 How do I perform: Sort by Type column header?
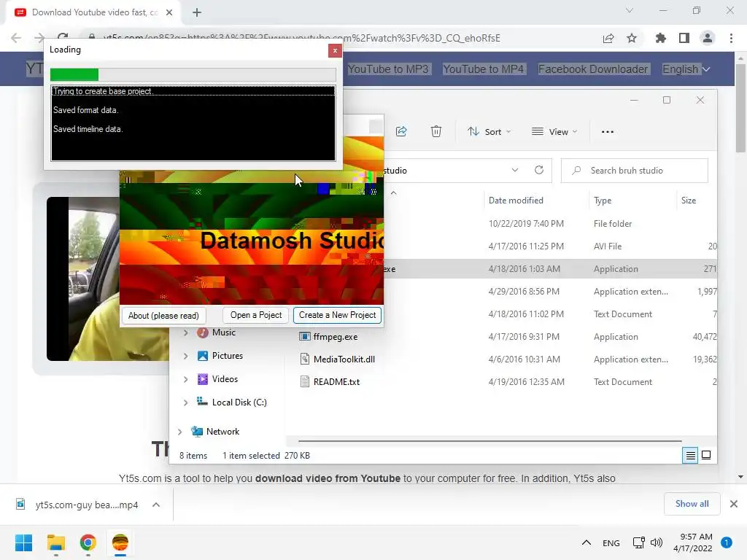pos(603,201)
